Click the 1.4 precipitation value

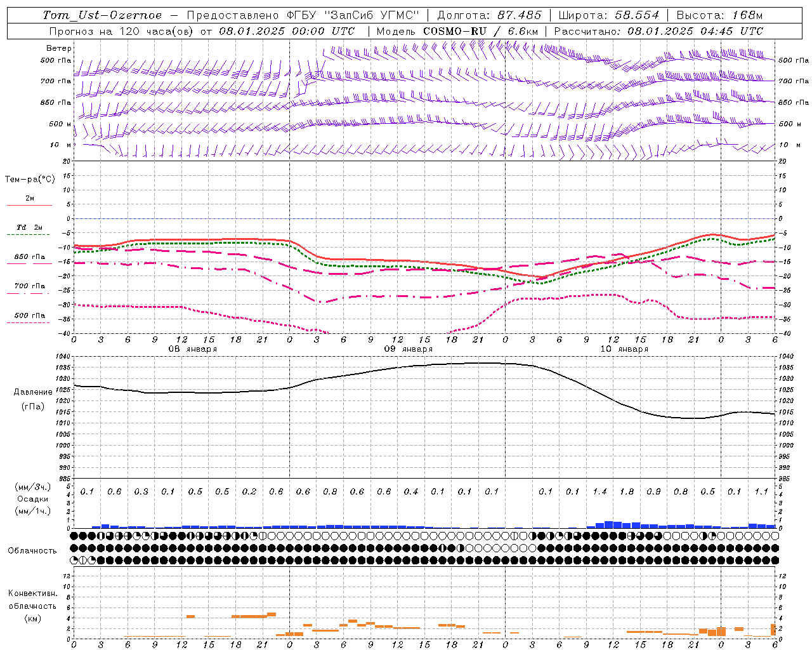click(x=599, y=491)
